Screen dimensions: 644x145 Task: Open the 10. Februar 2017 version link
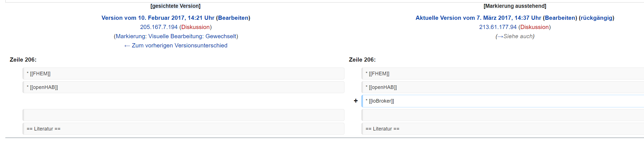click(x=158, y=18)
